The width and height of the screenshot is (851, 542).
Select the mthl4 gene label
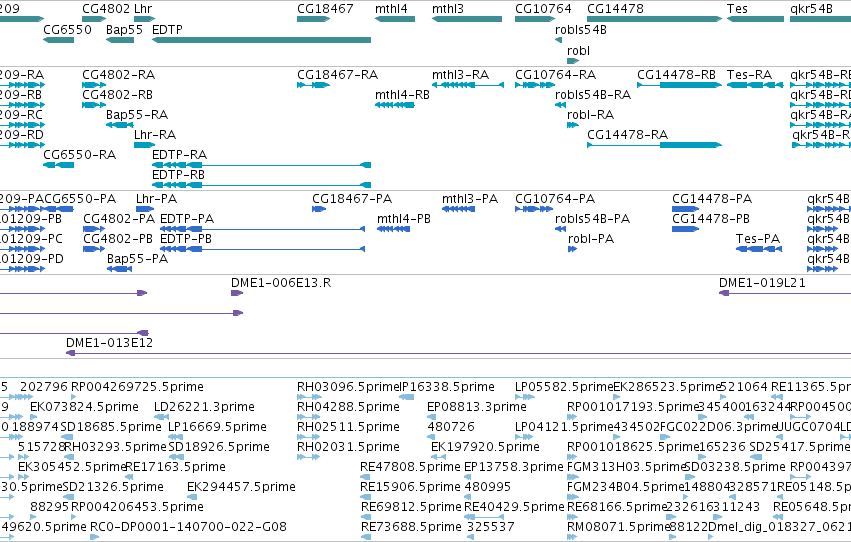tap(391, 9)
